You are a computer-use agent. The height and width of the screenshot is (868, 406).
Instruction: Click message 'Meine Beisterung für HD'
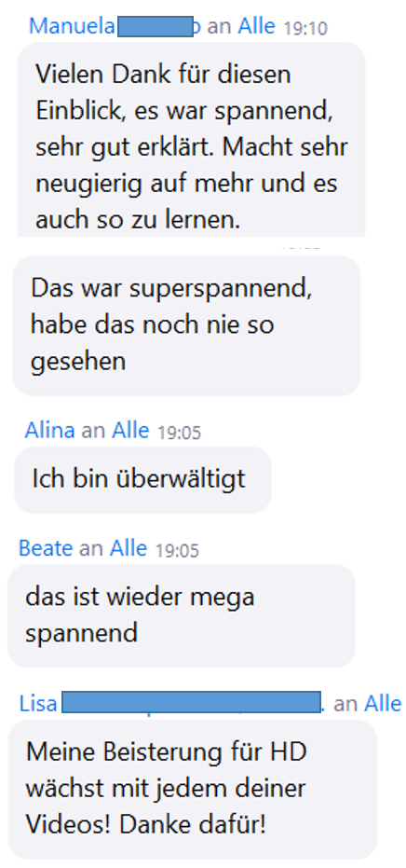[193, 790]
